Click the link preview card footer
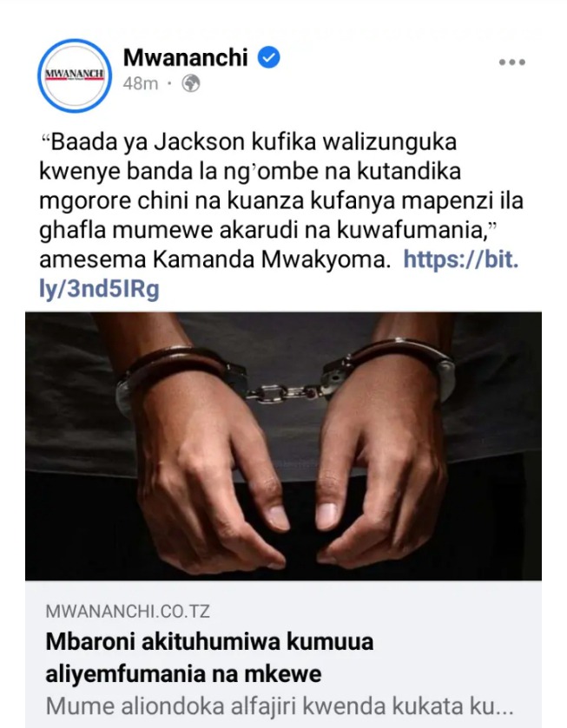 [x=283, y=654]
